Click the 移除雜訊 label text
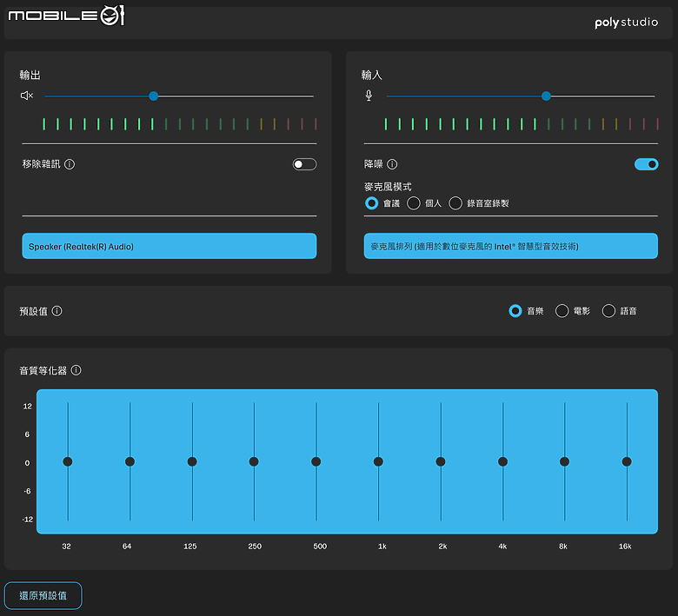Screen dimensions: 678x616 pyautogui.click(x=41, y=164)
